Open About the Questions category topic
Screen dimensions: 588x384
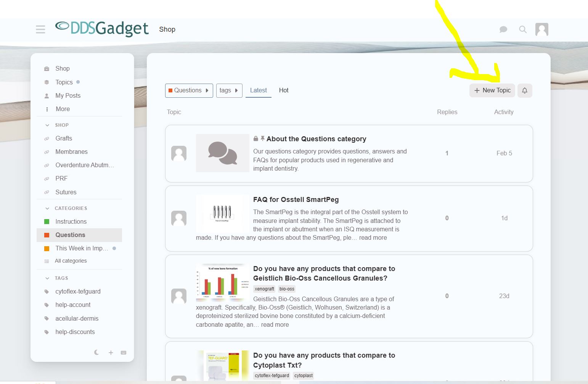316,139
